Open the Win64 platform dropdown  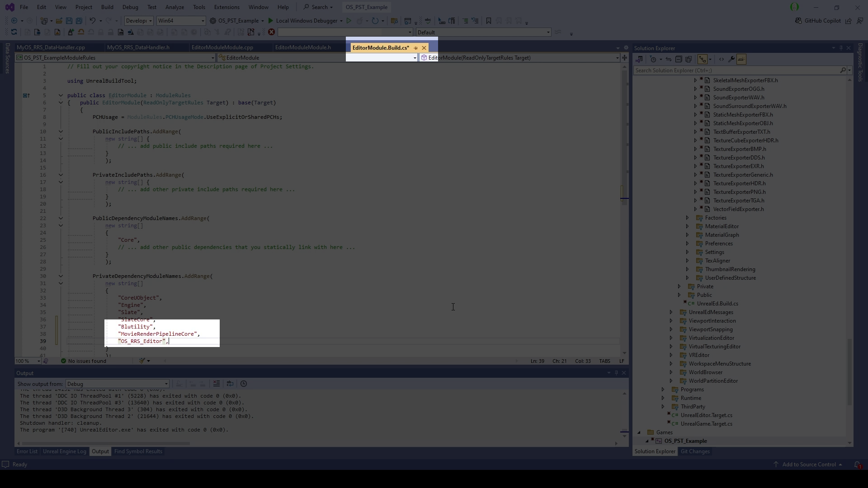click(x=181, y=21)
